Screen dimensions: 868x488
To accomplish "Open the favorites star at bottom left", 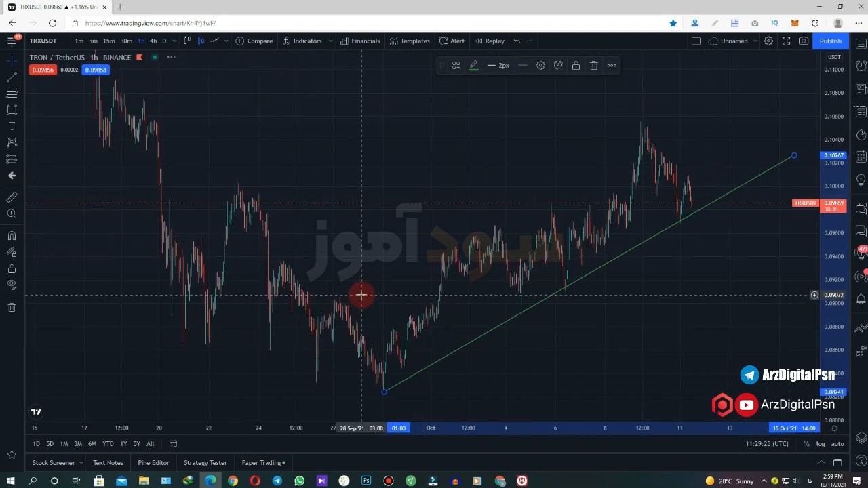I will (12, 455).
